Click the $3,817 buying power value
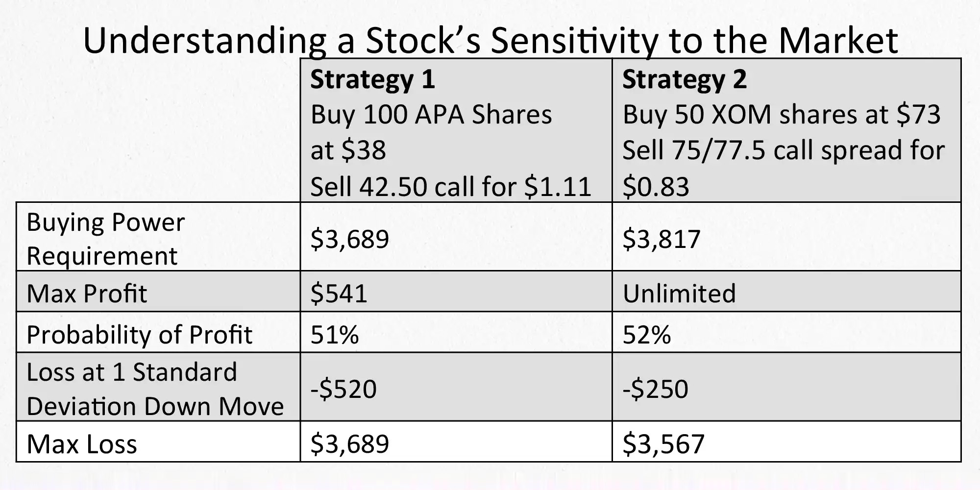 pos(661,239)
